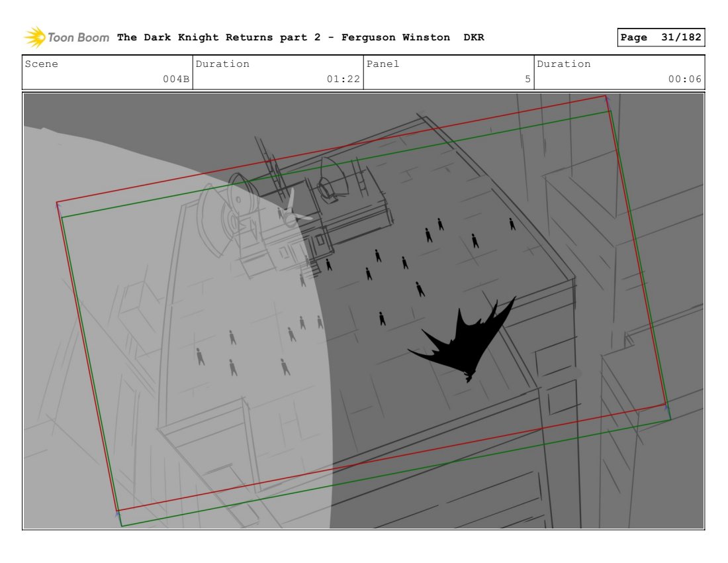The image size is (728, 563).
Task: Select panel duration value '00:06'
Action: pos(685,79)
